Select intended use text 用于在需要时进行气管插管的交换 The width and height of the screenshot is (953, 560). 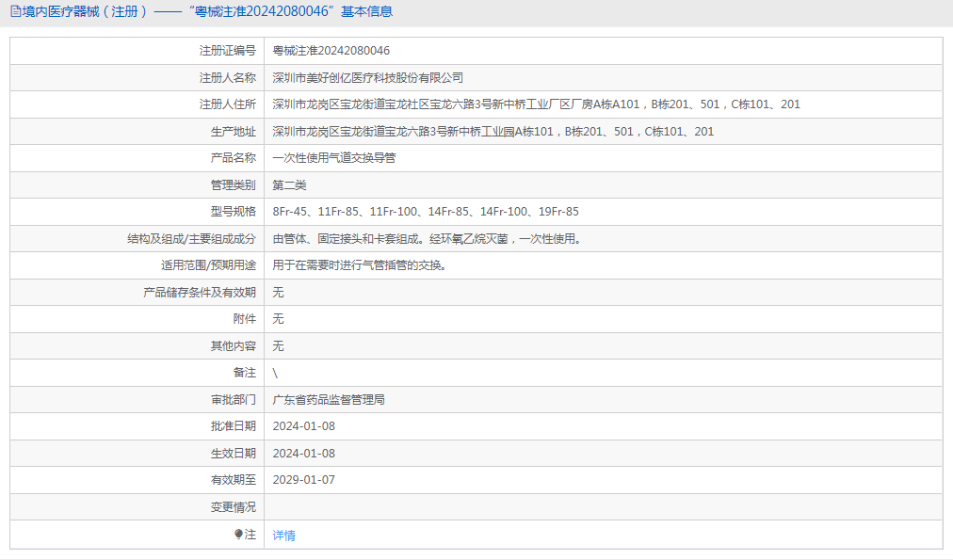click(x=358, y=265)
